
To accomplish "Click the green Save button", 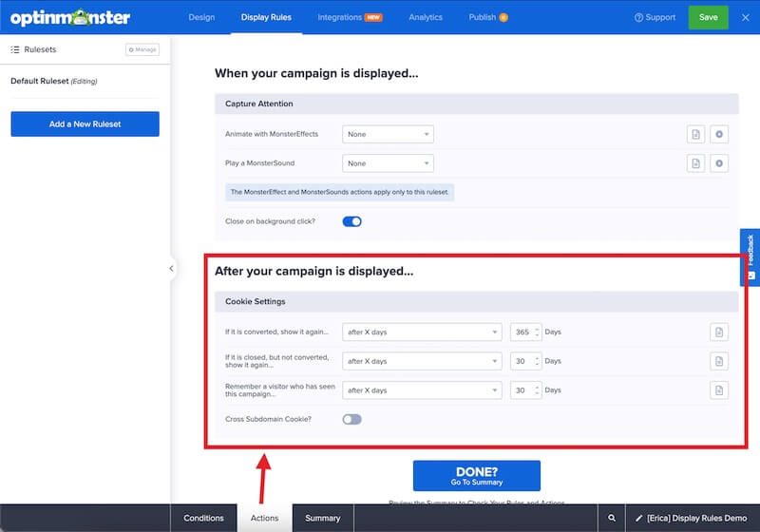I will pyautogui.click(x=708, y=17).
